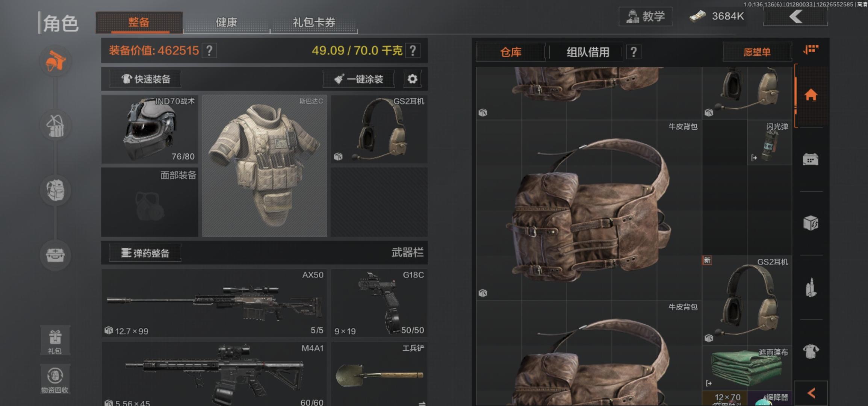Screen dimensions: 868x406
Task: Select the clothing filter in warehouse sidebar
Action: coord(811,352)
